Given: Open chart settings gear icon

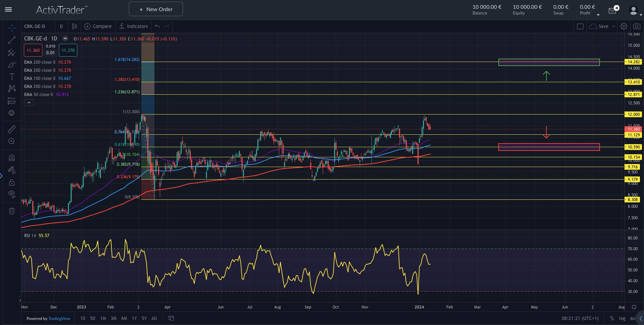Looking at the screenshot, I should click(x=624, y=26).
